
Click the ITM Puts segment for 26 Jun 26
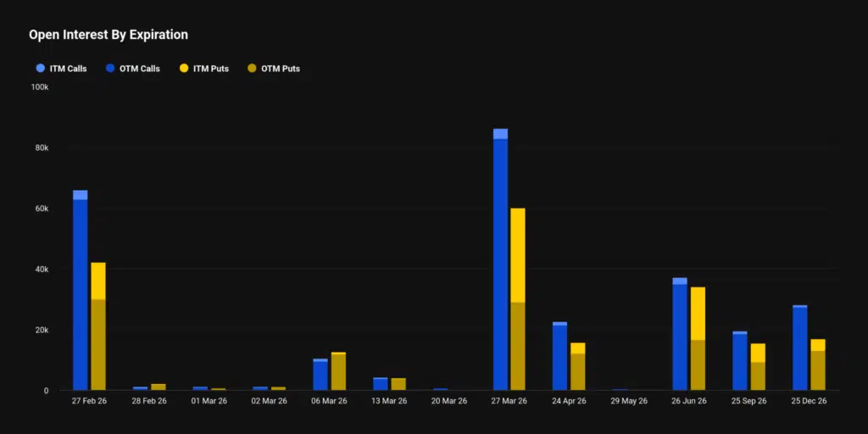[x=698, y=313]
